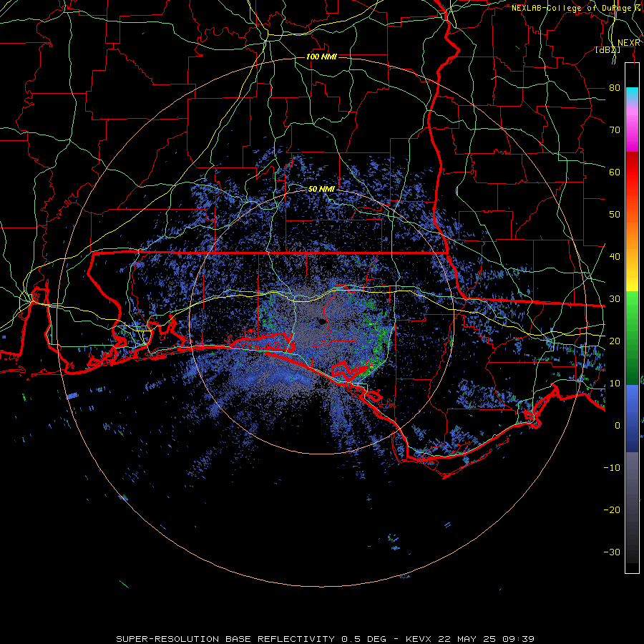Click the "-10" value on the dBZ scale
644x644 pixels.
(612, 468)
